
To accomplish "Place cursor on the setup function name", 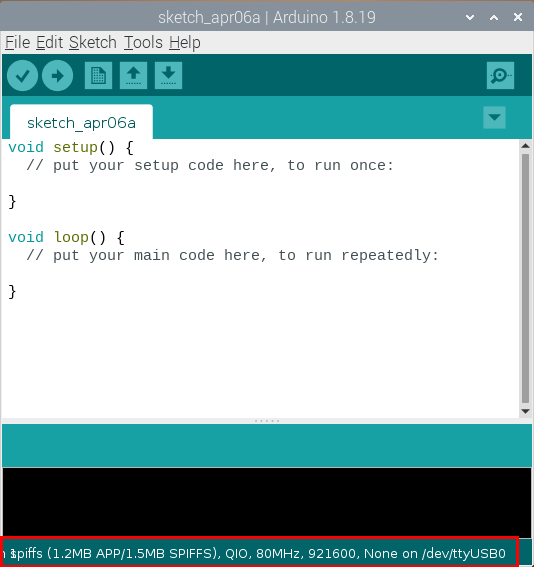I will (x=76, y=147).
